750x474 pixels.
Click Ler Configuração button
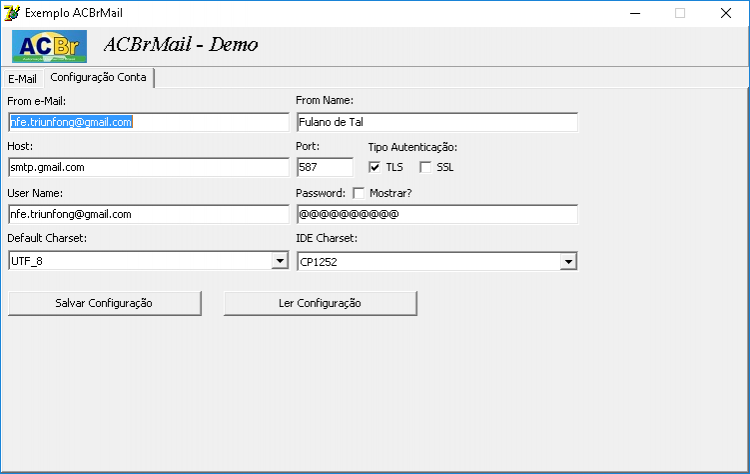click(x=320, y=303)
